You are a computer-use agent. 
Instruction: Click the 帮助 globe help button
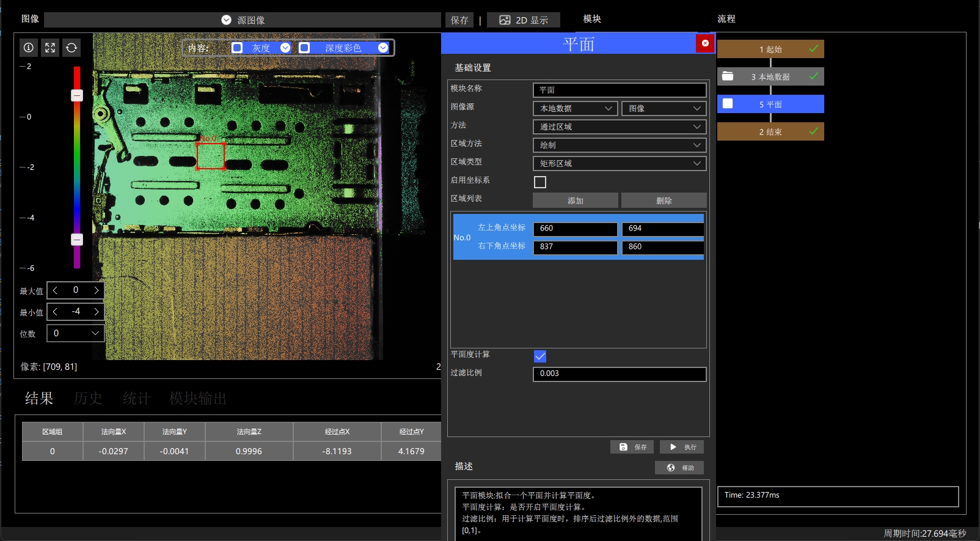click(679, 468)
